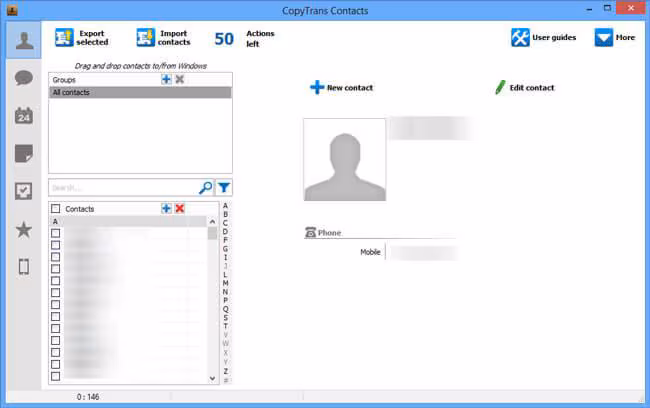Jump to letter Z in alphabet index
The image size is (650, 408).
tap(226, 371)
